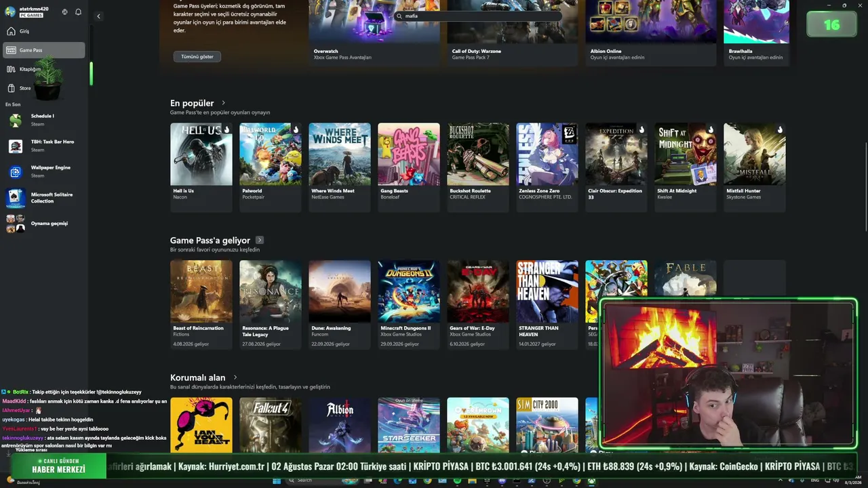Open the Stranger Than Heaven cover art
The height and width of the screenshot is (488, 868).
coord(547,291)
